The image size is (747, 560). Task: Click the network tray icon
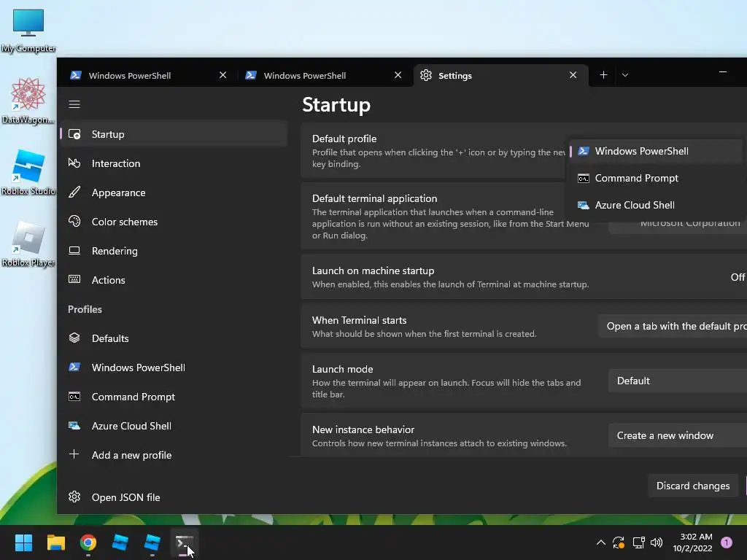point(638,542)
